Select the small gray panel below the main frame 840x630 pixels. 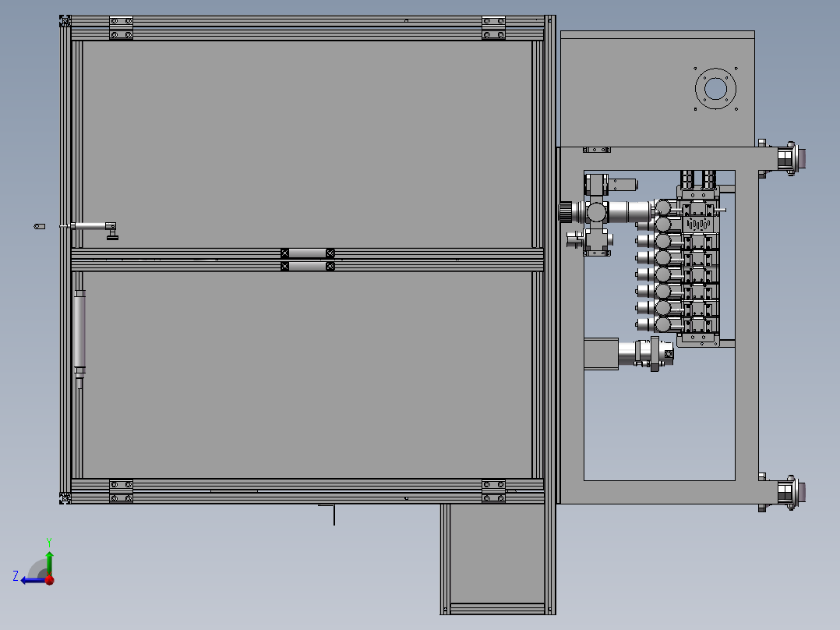(497, 554)
